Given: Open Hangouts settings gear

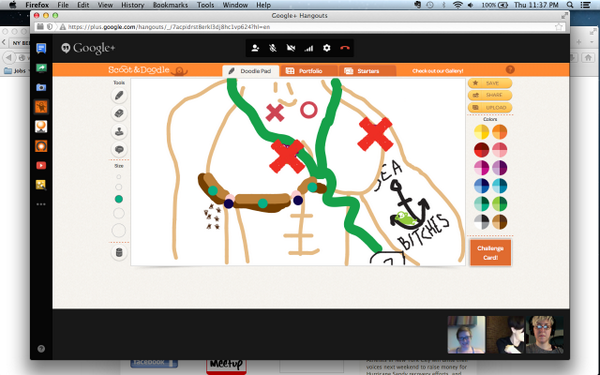Looking at the screenshot, I should (x=326, y=48).
